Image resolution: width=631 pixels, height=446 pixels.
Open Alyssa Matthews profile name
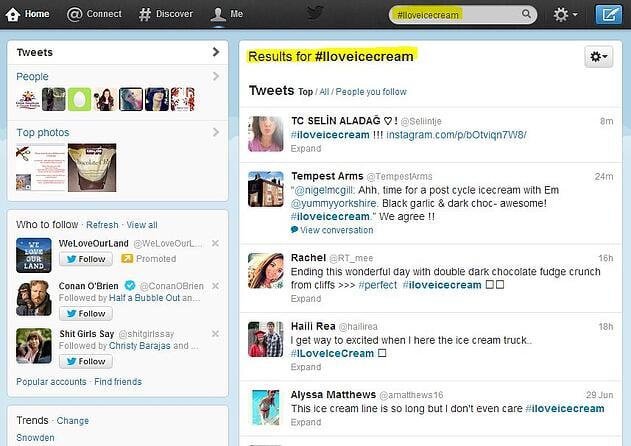[333, 394]
